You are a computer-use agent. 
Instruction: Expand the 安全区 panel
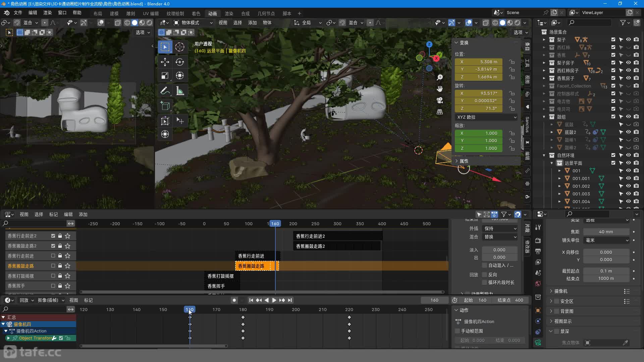566,301
